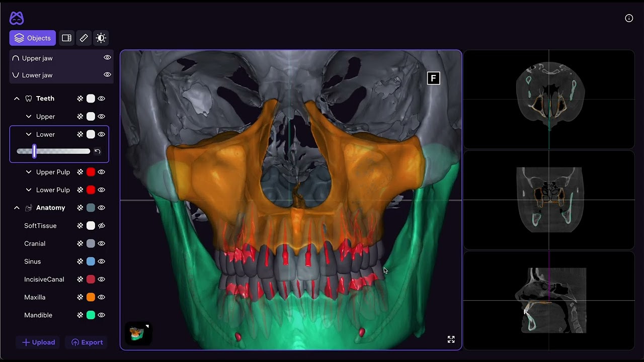The height and width of the screenshot is (362, 644).
Task: Open the brightness/contrast adjustment tool
Action: coord(101,38)
